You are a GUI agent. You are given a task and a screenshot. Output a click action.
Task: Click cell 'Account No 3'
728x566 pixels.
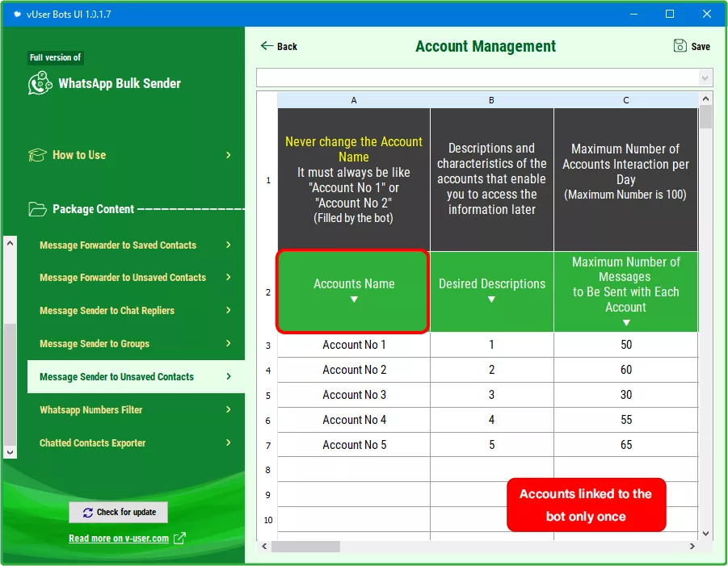(x=354, y=395)
